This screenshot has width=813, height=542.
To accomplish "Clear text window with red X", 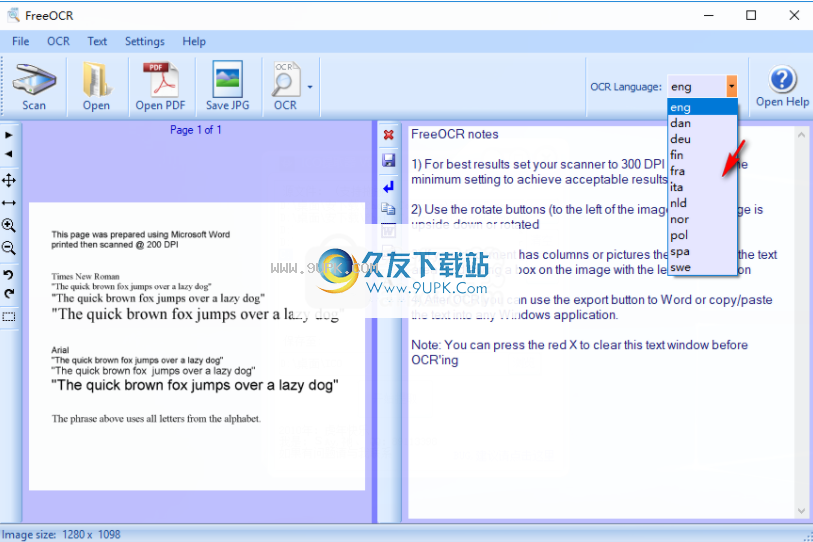I will tap(388, 135).
